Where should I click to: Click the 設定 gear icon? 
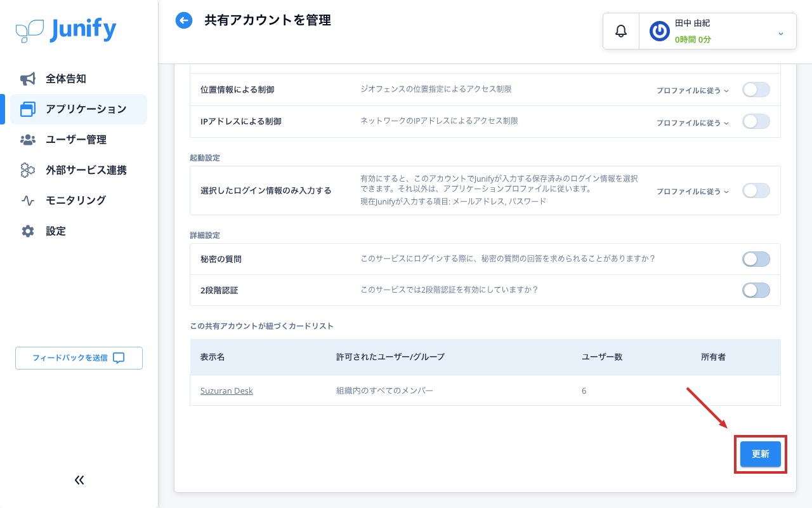click(28, 231)
